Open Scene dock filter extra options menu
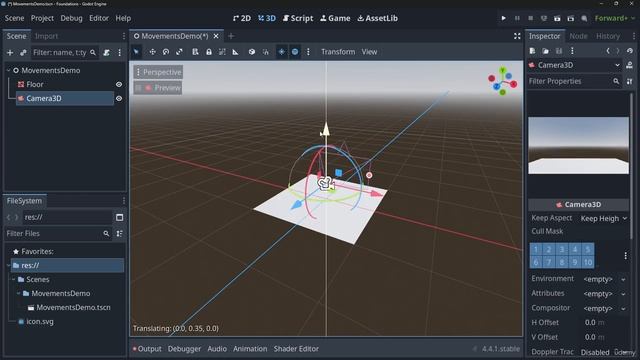This screenshot has height=360, width=640. (120, 53)
